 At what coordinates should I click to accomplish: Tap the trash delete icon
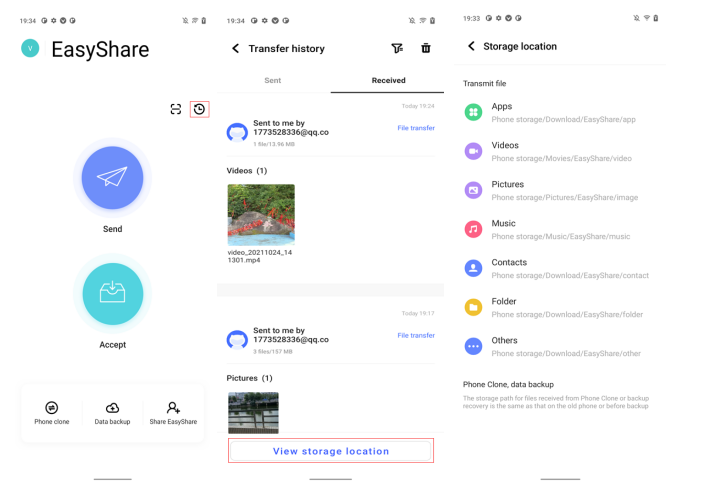(426, 48)
